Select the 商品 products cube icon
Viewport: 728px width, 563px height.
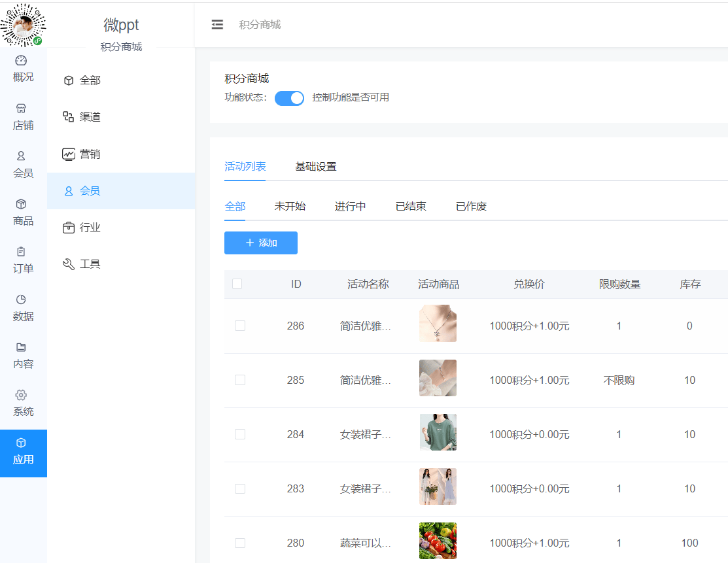tap(21, 204)
